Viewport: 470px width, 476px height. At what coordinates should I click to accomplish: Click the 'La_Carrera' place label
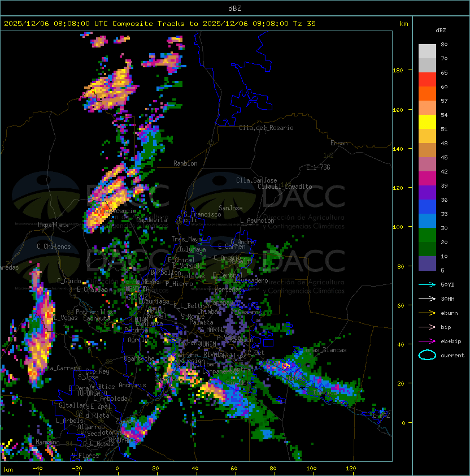64,368
